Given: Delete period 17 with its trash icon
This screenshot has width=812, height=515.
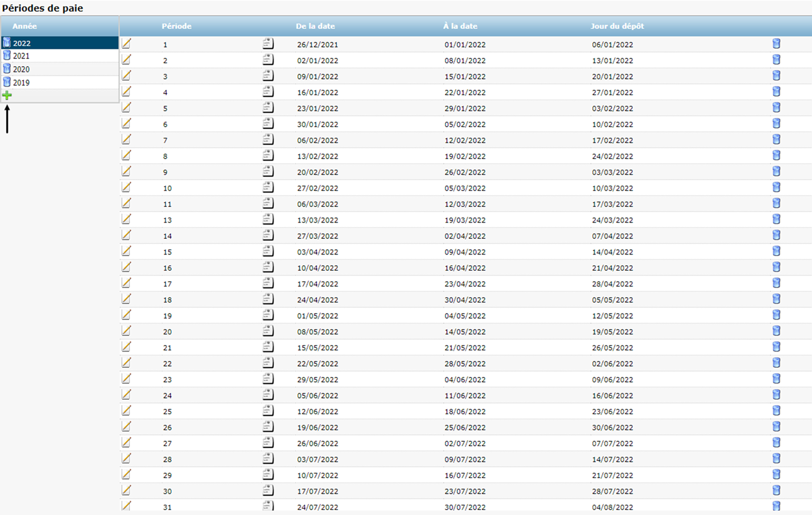Looking at the screenshot, I should tap(776, 283).
